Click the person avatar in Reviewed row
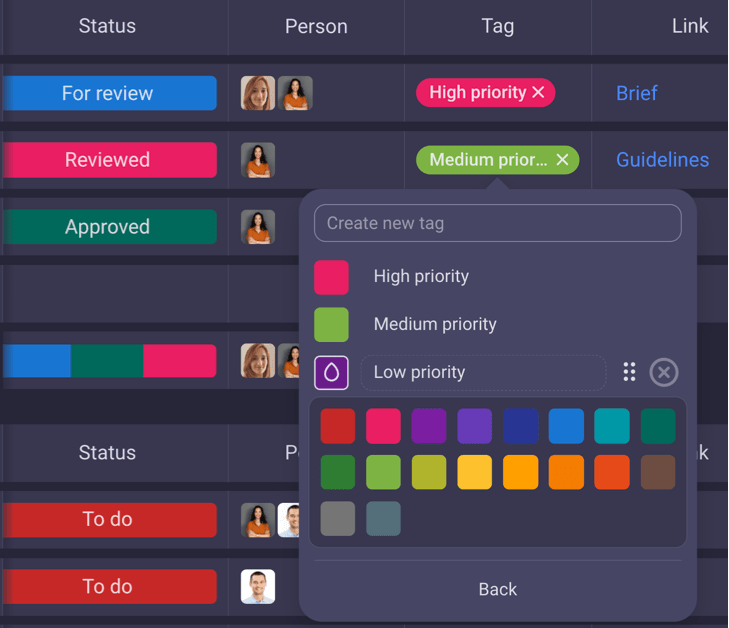Image resolution: width=729 pixels, height=628 pixels. point(258,160)
